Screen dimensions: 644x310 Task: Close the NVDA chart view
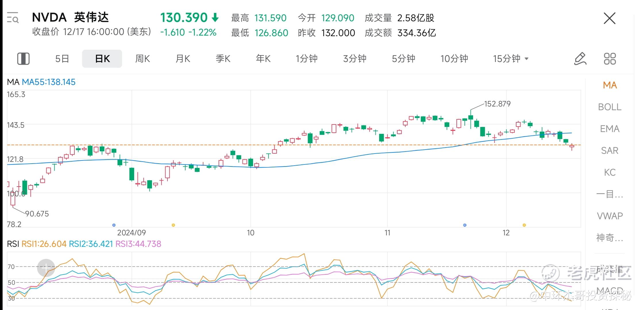coord(610,18)
